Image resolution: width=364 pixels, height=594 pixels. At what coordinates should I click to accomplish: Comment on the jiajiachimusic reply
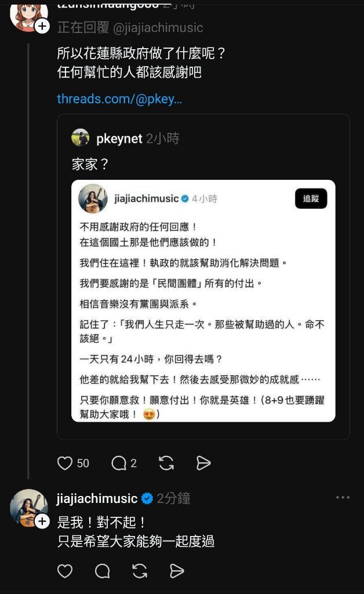[102, 571]
